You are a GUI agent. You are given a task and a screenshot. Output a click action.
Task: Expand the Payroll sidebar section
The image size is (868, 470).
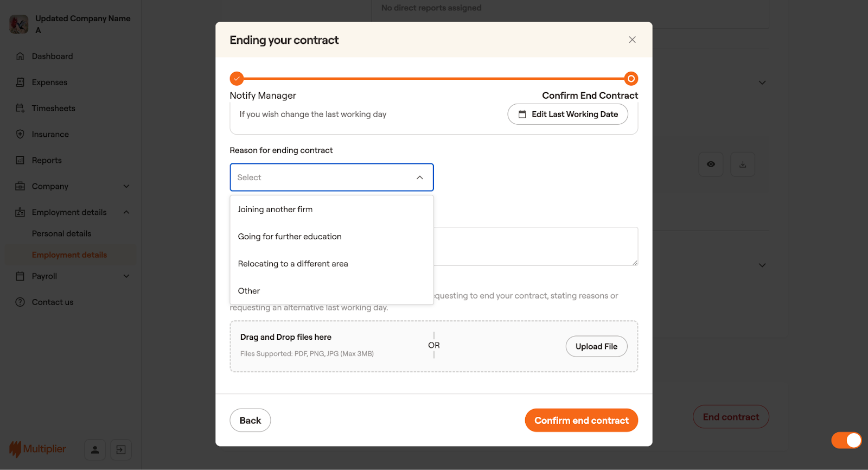click(126, 276)
